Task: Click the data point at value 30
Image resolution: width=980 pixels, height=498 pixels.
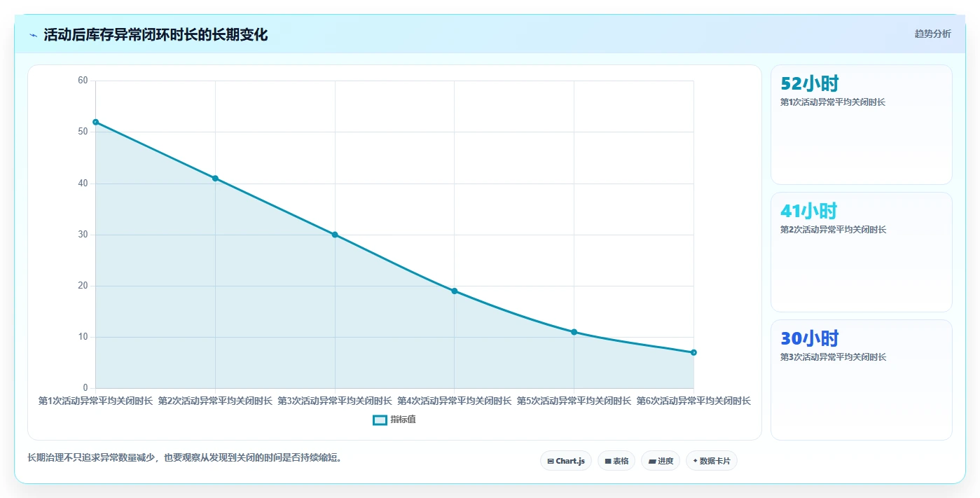Action: tap(335, 235)
